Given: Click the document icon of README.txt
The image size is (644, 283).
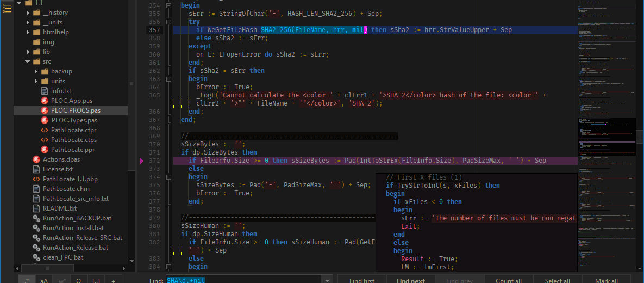Looking at the screenshot, I should [x=36, y=208].
